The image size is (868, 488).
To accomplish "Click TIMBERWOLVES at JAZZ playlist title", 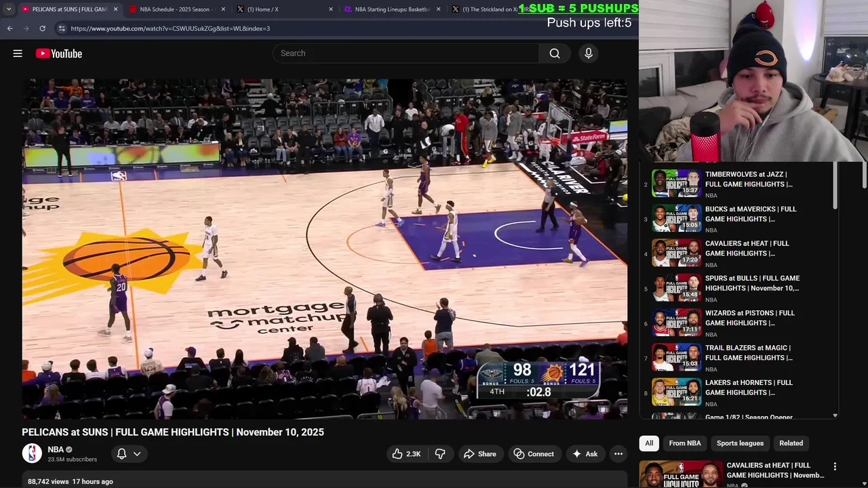I will [749, 179].
